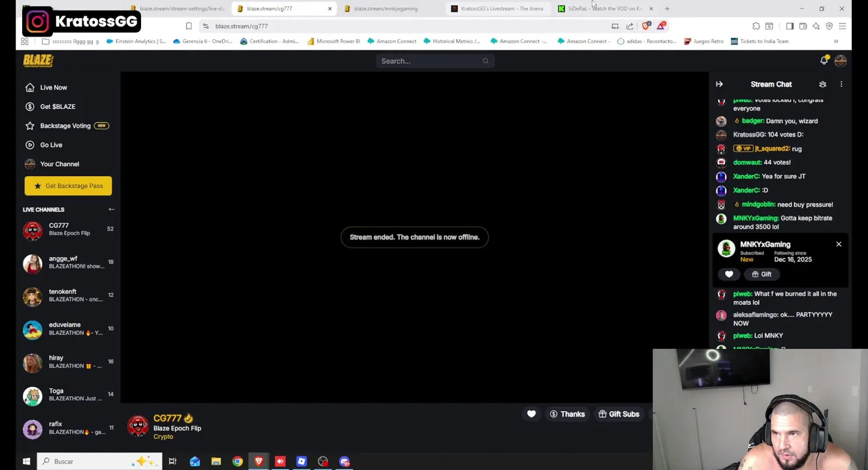Close the blaze.stream/cg777 tab
The height and width of the screenshot is (470, 868).
(x=330, y=8)
